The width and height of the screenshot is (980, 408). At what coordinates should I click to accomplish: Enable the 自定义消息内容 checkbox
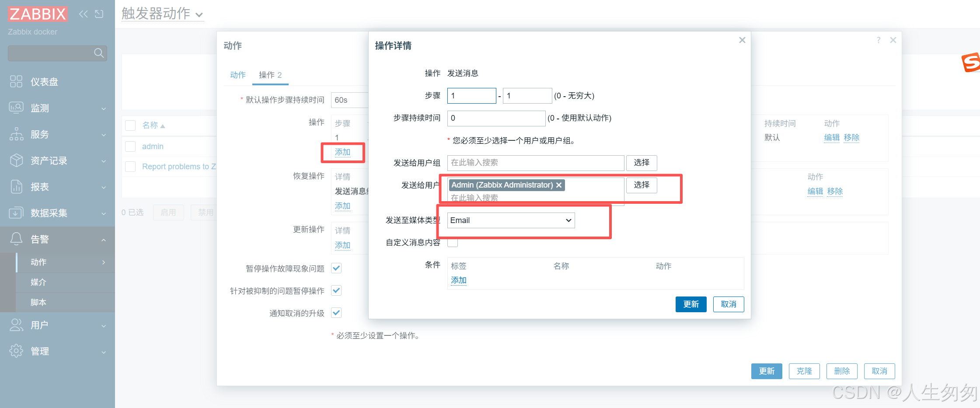click(453, 243)
